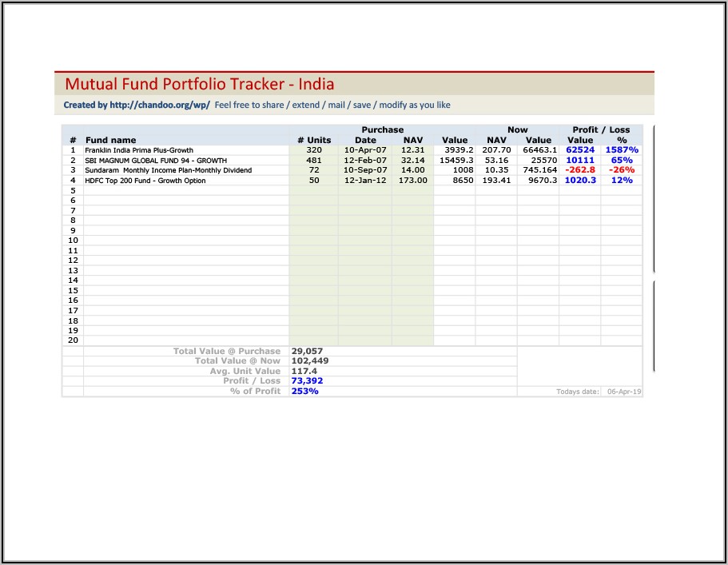Select purchase date 12-Feb-07 cell

tap(365, 161)
